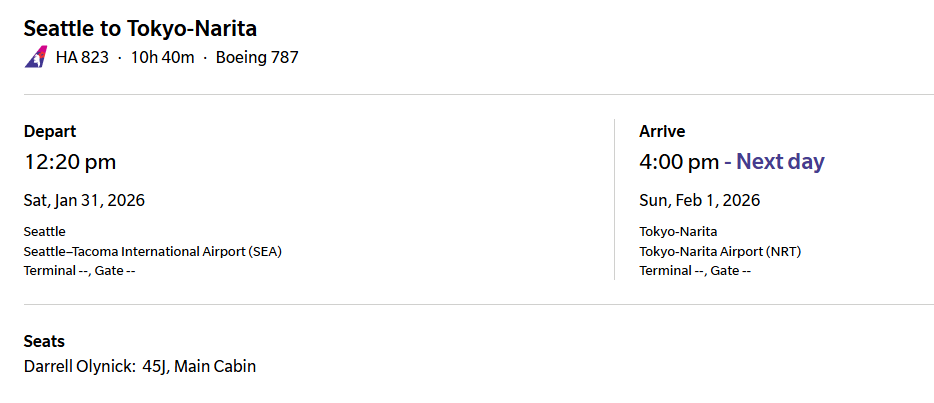The height and width of the screenshot is (403, 934).
Task: Select the Sat, Jan 31, 2026 date
Action: click(84, 200)
